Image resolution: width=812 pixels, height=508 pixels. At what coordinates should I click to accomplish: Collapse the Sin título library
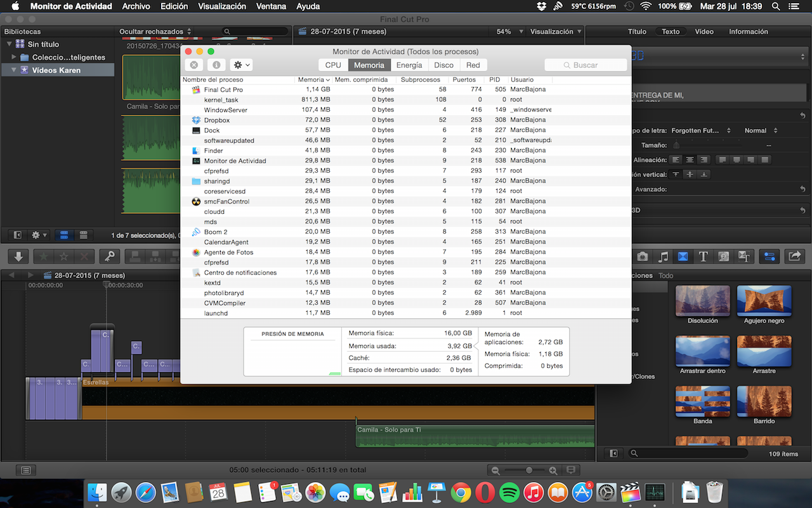(9, 44)
